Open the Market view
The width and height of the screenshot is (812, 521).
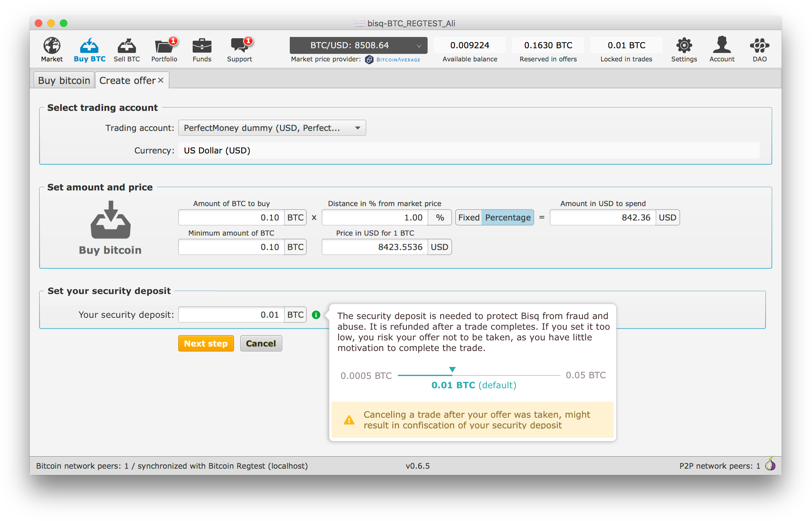coord(51,49)
